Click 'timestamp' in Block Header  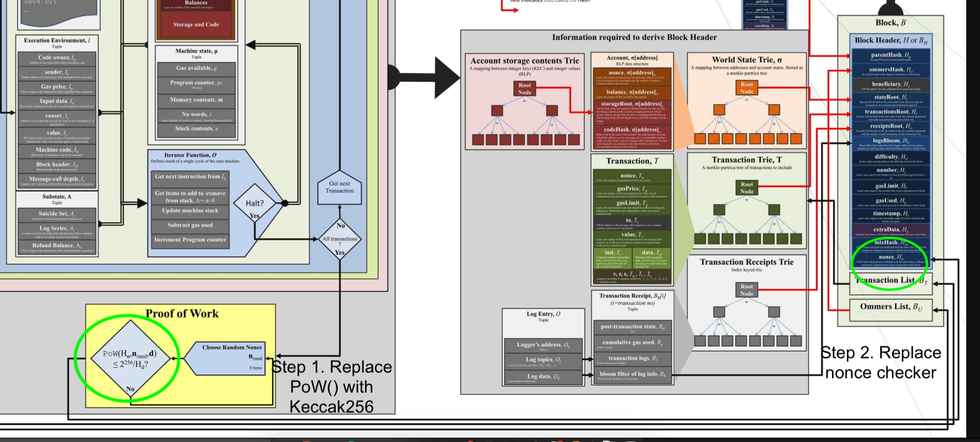point(891,215)
